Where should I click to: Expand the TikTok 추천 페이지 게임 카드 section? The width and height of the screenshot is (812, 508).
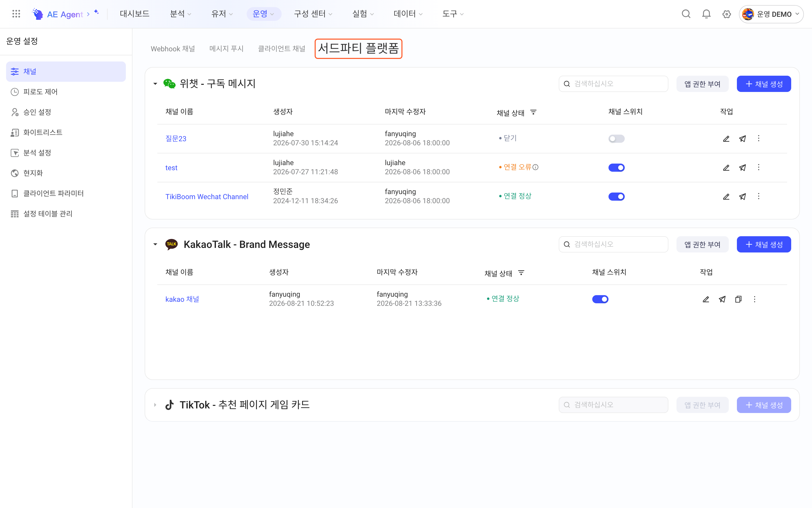point(155,405)
